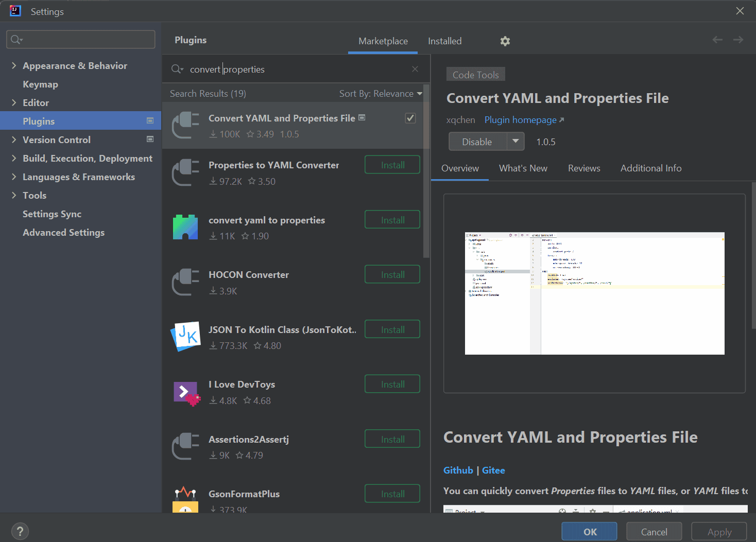Open the What's New tab

523,168
